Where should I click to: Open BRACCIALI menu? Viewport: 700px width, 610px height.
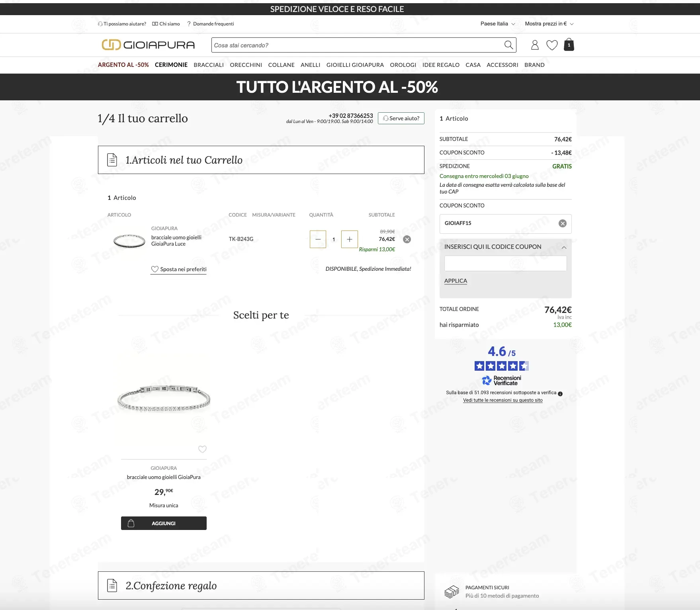point(209,65)
